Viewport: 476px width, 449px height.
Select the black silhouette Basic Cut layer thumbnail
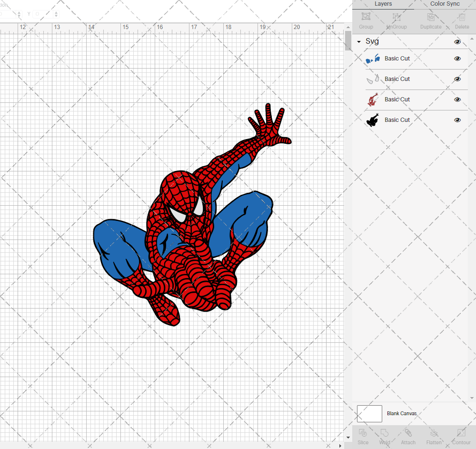(373, 120)
